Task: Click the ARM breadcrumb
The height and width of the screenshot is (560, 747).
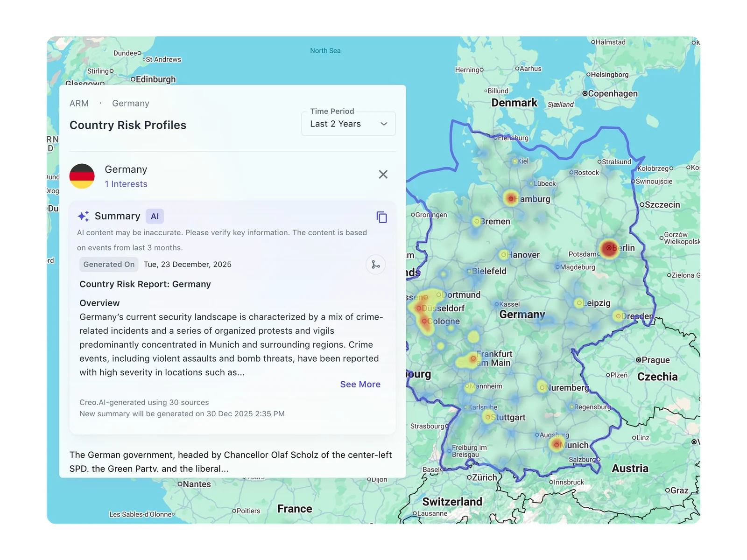Action: click(79, 104)
